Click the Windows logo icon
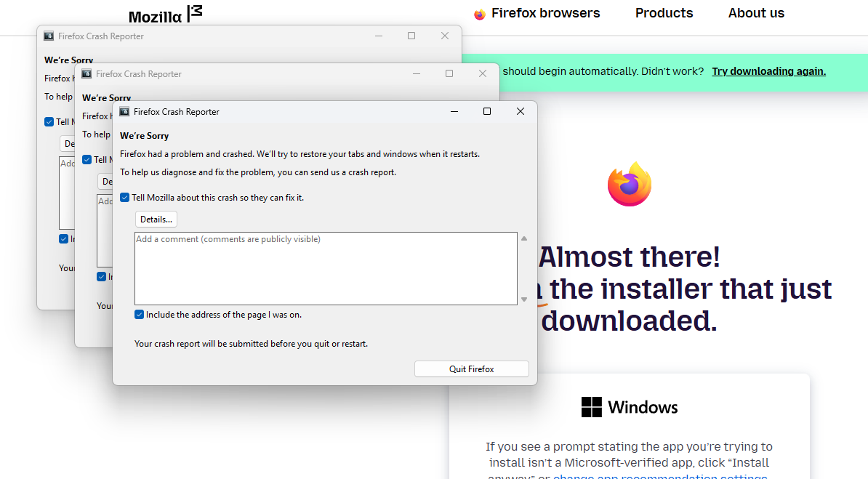 tap(591, 407)
